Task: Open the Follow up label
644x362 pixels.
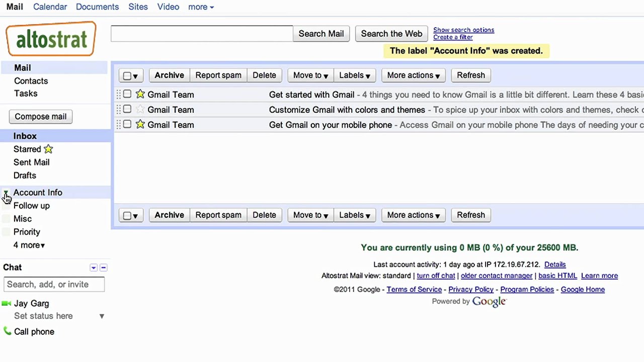Action: (x=31, y=206)
